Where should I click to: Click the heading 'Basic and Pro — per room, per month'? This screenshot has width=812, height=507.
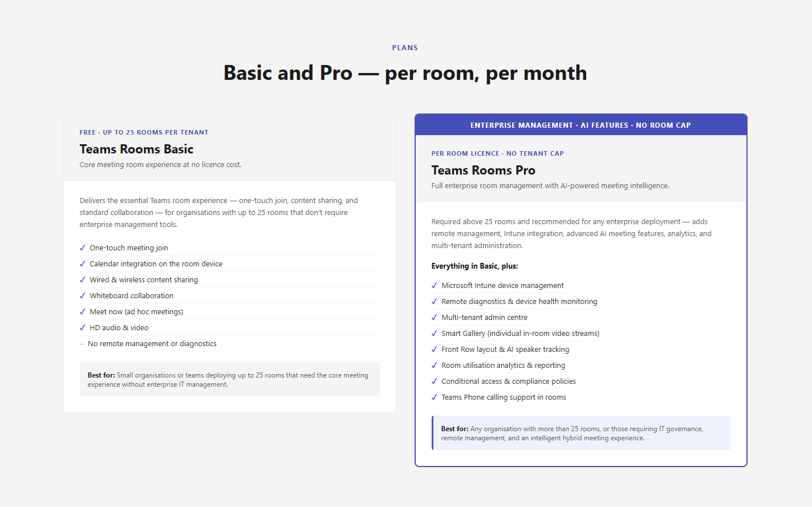(405, 73)
